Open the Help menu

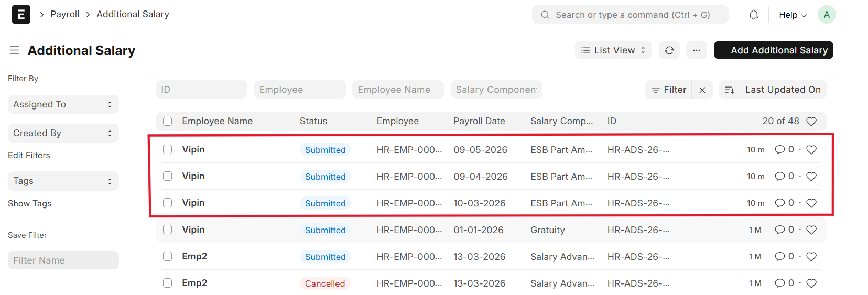[791, 15]
